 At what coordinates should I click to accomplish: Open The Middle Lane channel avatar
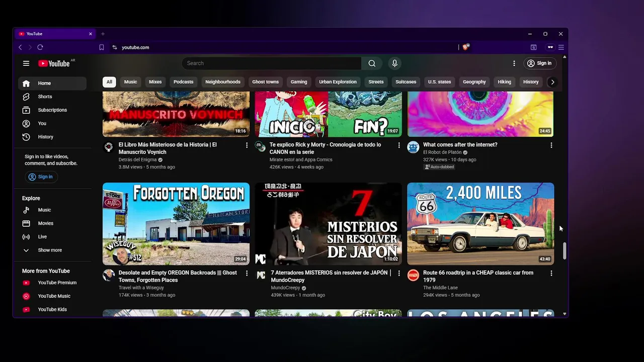click(413, 275)
